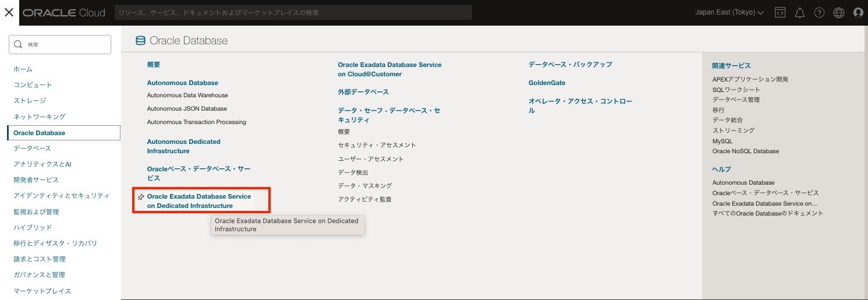Image resolution: width=868 pixels, height=300 pixels.
Task: Open the user profile avatar icon
Action: (x=858, y=12)
